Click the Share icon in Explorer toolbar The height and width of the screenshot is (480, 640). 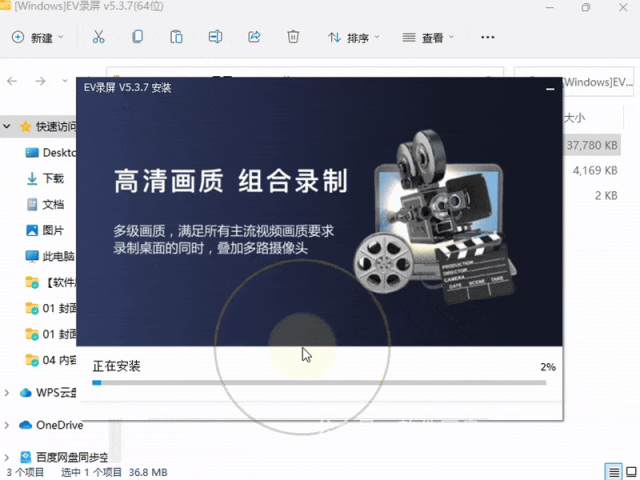pyautogui.click(x=254, y=37)
